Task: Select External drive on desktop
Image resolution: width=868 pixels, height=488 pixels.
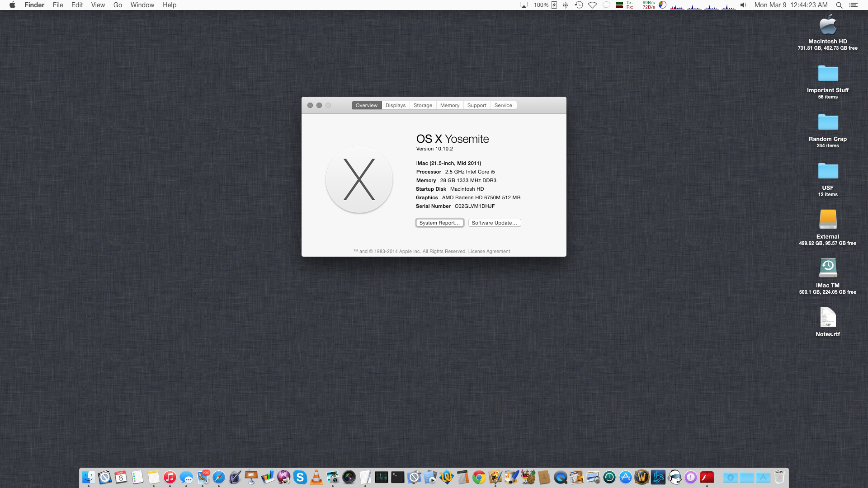Action: (828, 220)
